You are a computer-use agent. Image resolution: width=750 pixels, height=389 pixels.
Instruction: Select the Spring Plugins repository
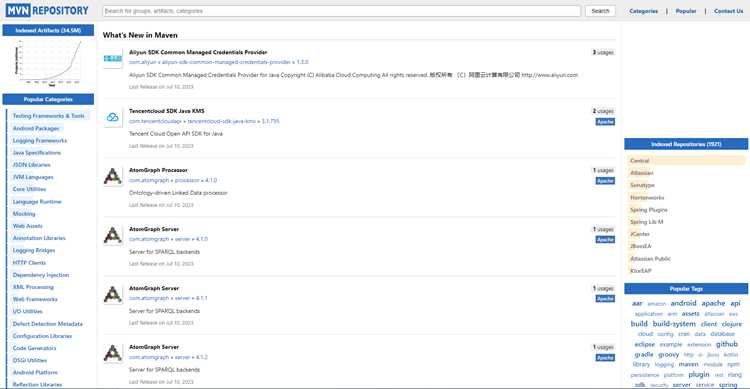tap(649, 210)
